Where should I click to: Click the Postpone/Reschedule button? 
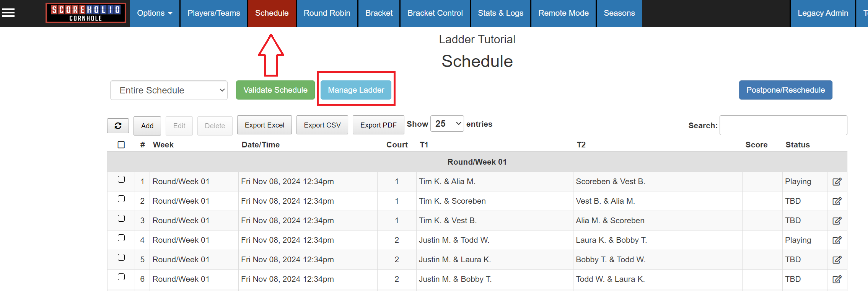[785, 90]
